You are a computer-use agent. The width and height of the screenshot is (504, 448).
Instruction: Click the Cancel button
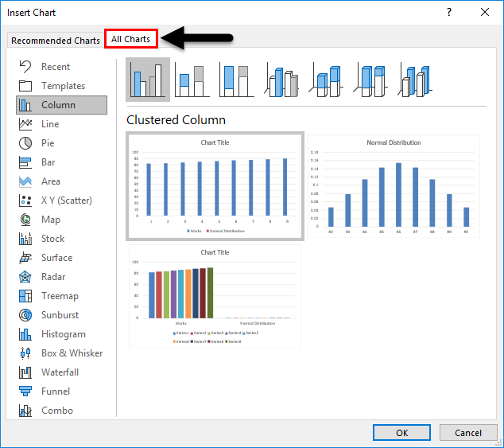point(468,433)
